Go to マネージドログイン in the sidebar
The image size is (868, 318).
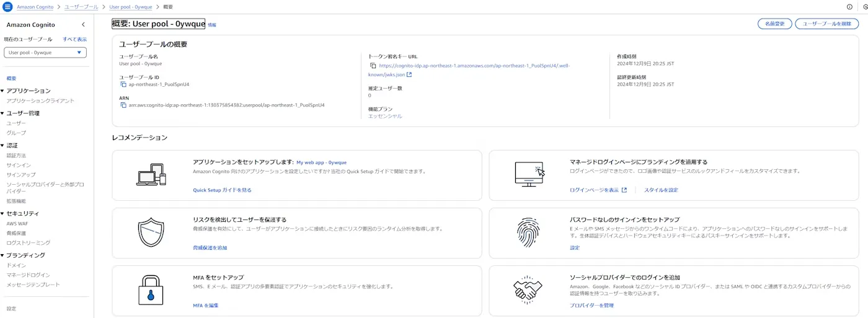(28, 275)
